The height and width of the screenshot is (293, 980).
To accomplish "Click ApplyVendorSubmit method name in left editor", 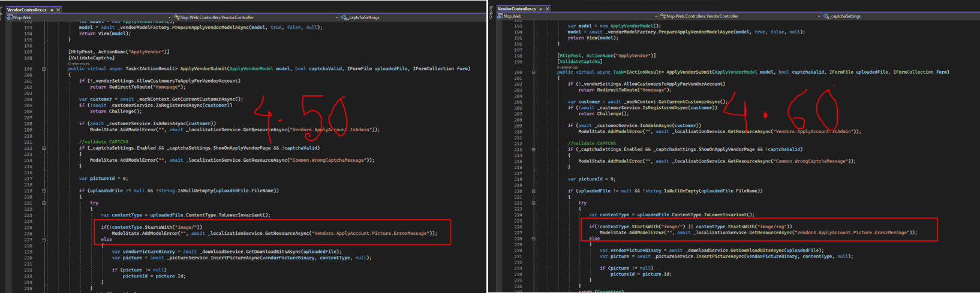I will (x=203, y=69).
